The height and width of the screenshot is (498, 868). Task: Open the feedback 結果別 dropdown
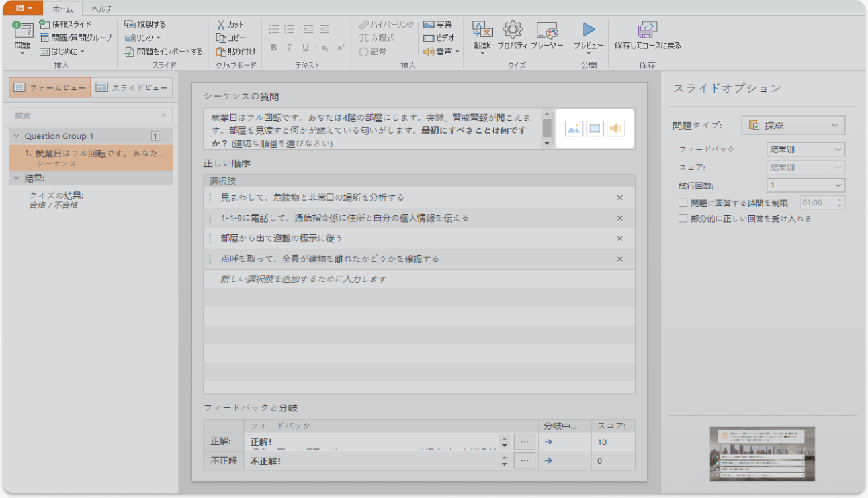[805, 150]
